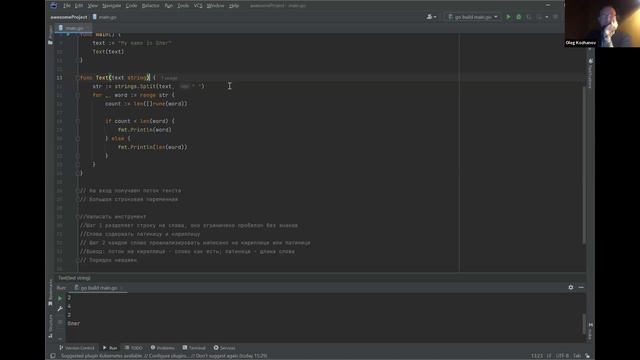This screenshot has height=360, width=640.
Task: Click the lock read-only toggle in status bar
Action: tap(588, 356)
